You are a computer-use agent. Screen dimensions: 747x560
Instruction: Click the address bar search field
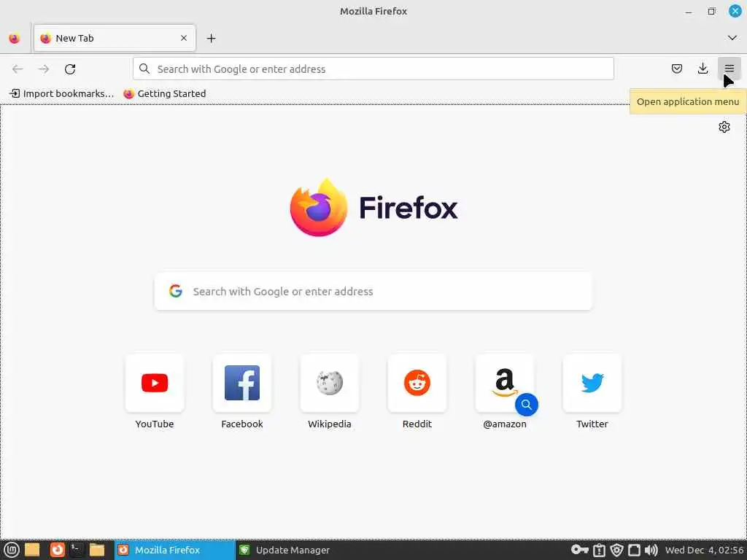pos(373,69)
